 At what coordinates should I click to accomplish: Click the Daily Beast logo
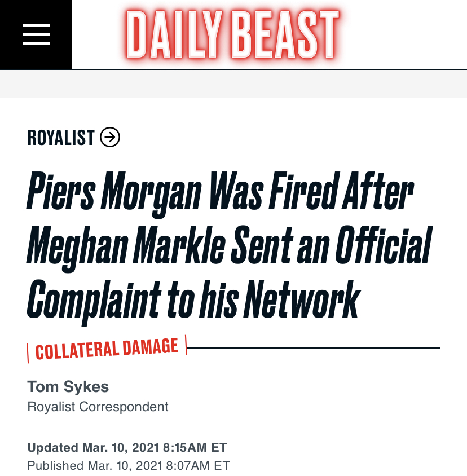coord(232,35)
